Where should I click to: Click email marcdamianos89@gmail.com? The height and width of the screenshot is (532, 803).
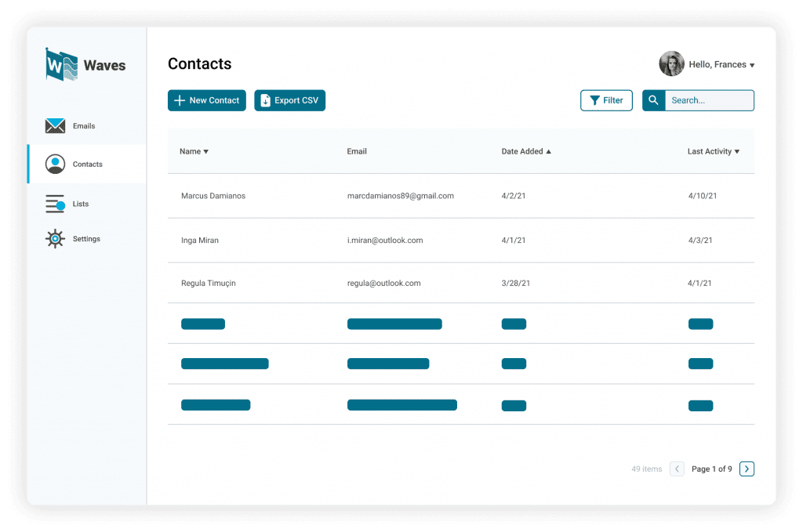[401, 196]
